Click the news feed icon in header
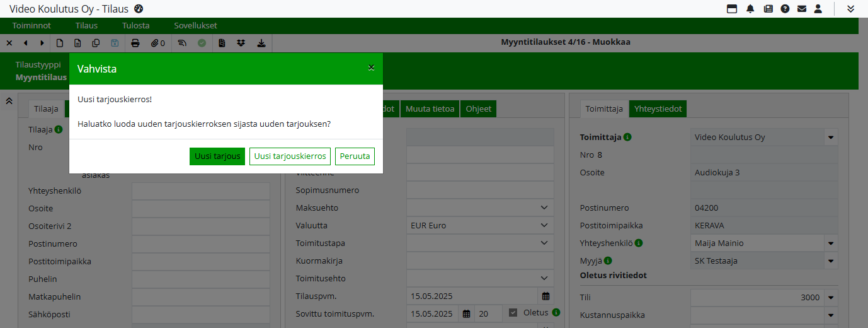 click(x=768, y=9)
